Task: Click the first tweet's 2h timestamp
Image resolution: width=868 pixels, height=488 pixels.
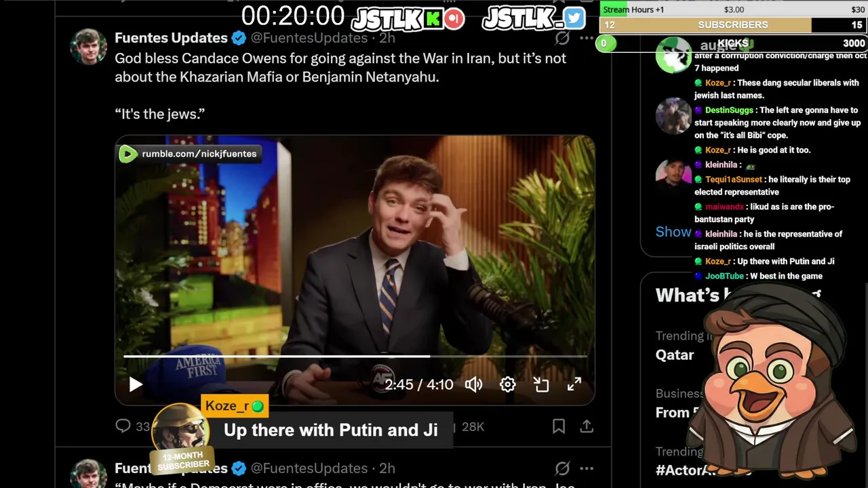Action: [x=387, y=38]
